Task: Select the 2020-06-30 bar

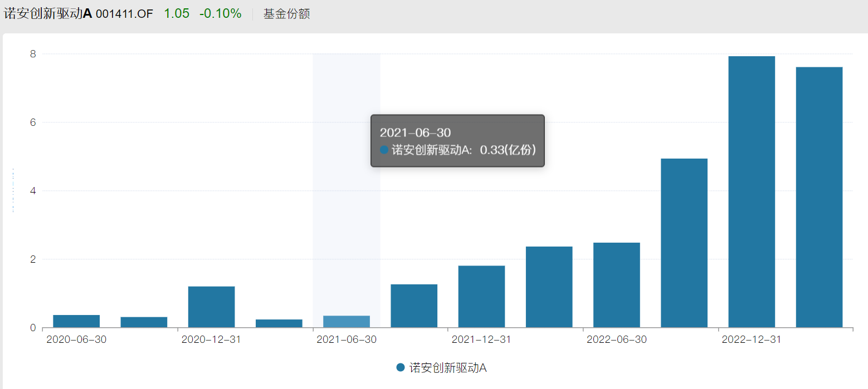Action: click(76, 321)
